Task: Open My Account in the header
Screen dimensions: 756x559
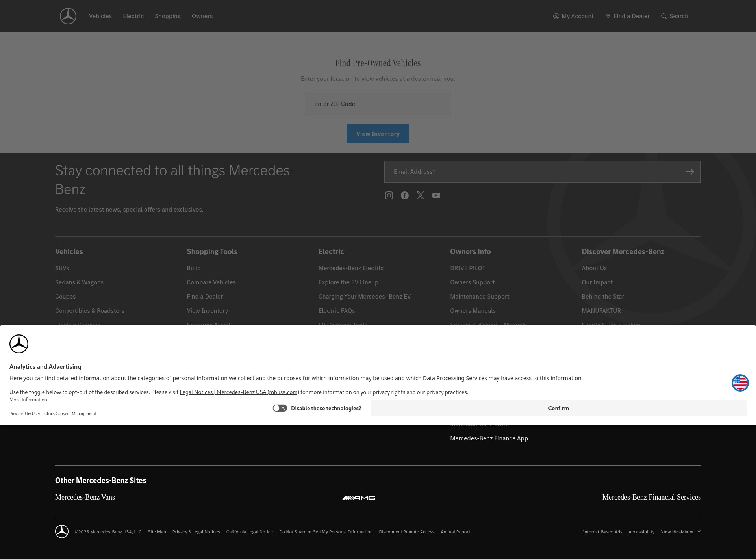Action: 573,16
